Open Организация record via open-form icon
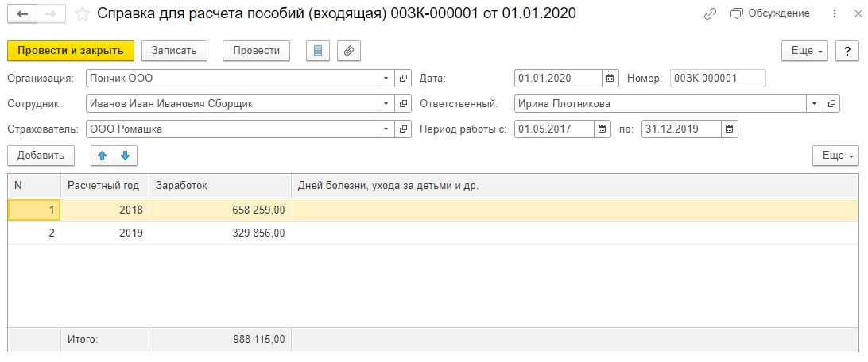The height and width of the screenshot is (362, 868). click(404, 79)
